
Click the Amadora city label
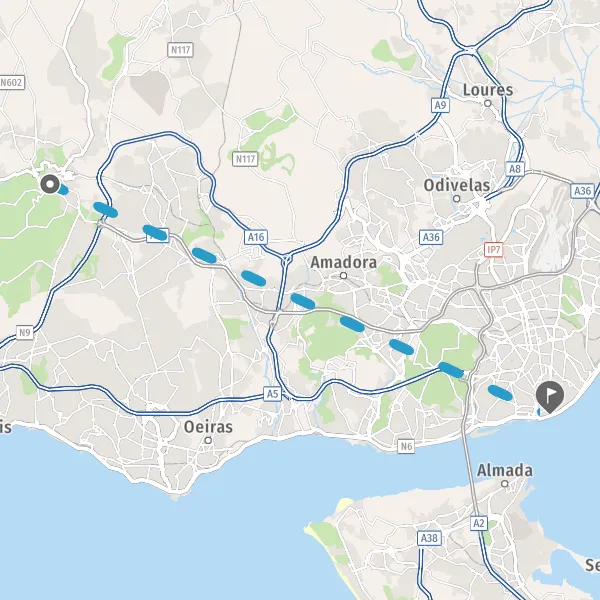[x=343, y=262]
